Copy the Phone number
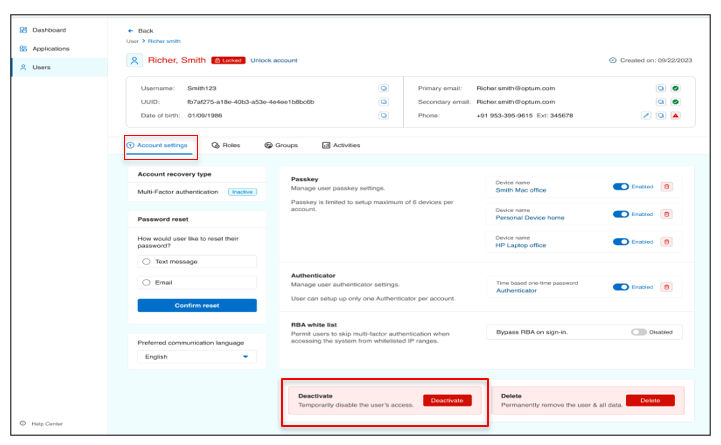Viewport: 721px width, 445px height. (661, 115)
